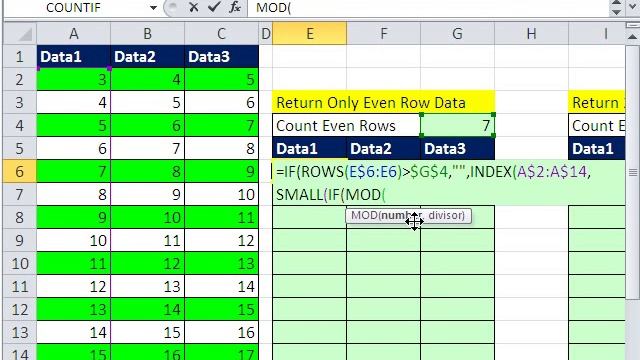This screenshot has height=360, width=640.
Task: Select column I header
Action: pyautogui.click(x=597, y=33)
